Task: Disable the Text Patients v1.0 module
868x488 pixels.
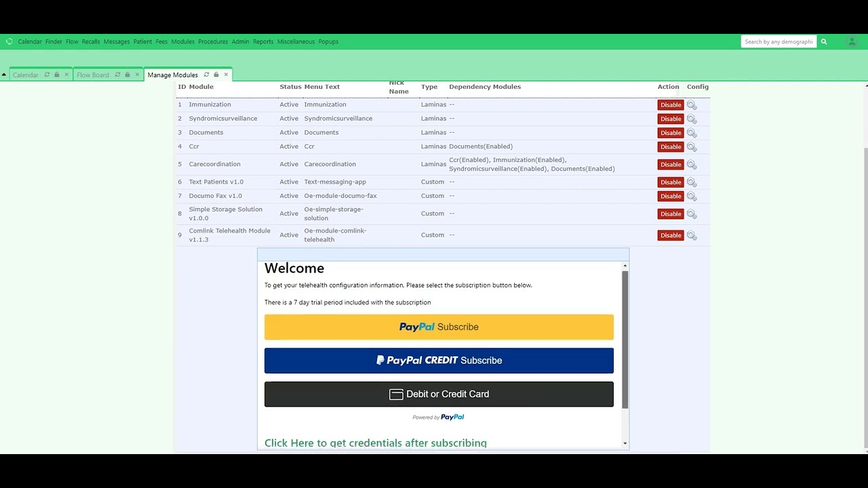Action: (671, 182)
